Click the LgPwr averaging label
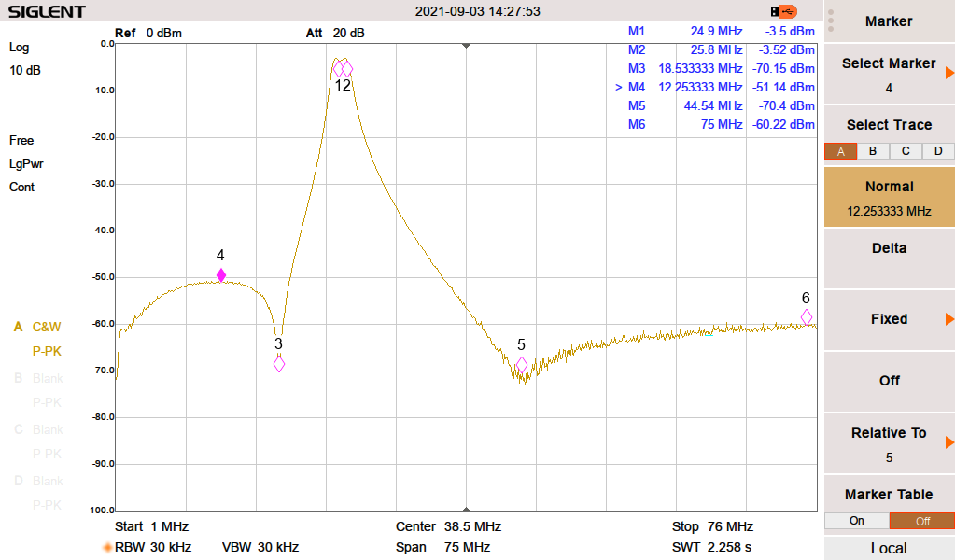 coord(26,164)
